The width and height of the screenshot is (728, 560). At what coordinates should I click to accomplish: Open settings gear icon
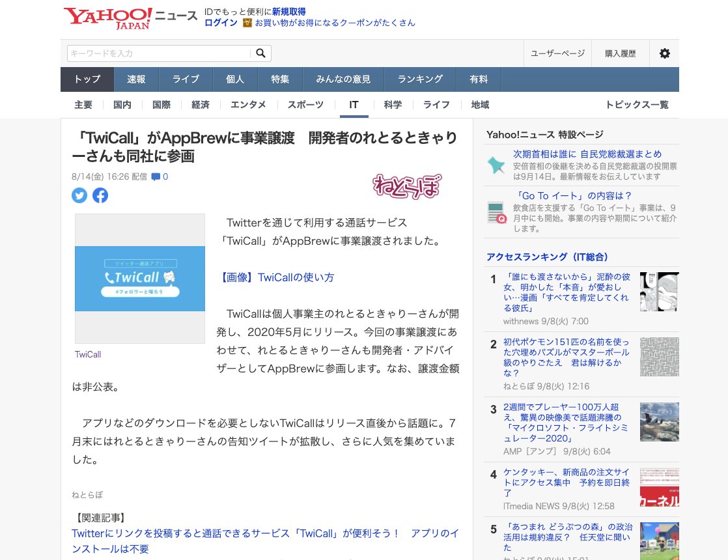point(665,53)
